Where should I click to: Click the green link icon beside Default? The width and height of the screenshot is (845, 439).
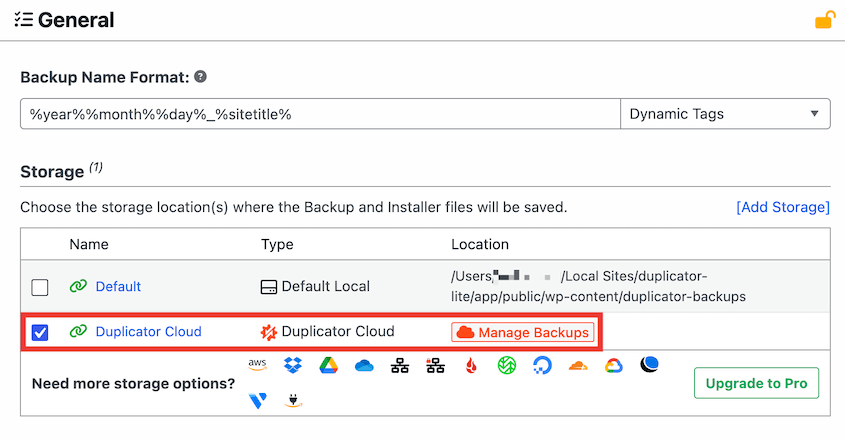click(x=78, y=286)
